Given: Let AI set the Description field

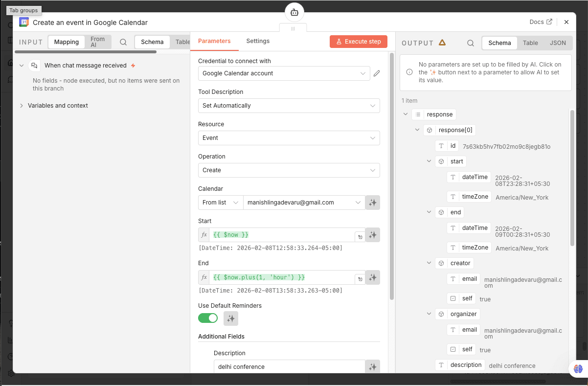Looking at the screenshot, I should [x=373, y=366].
